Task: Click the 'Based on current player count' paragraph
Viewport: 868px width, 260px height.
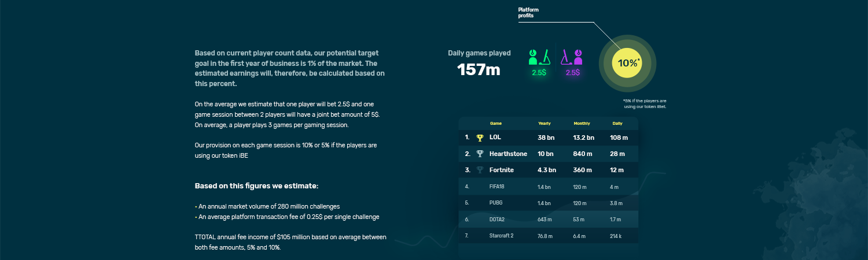Action: click(289, 68)
